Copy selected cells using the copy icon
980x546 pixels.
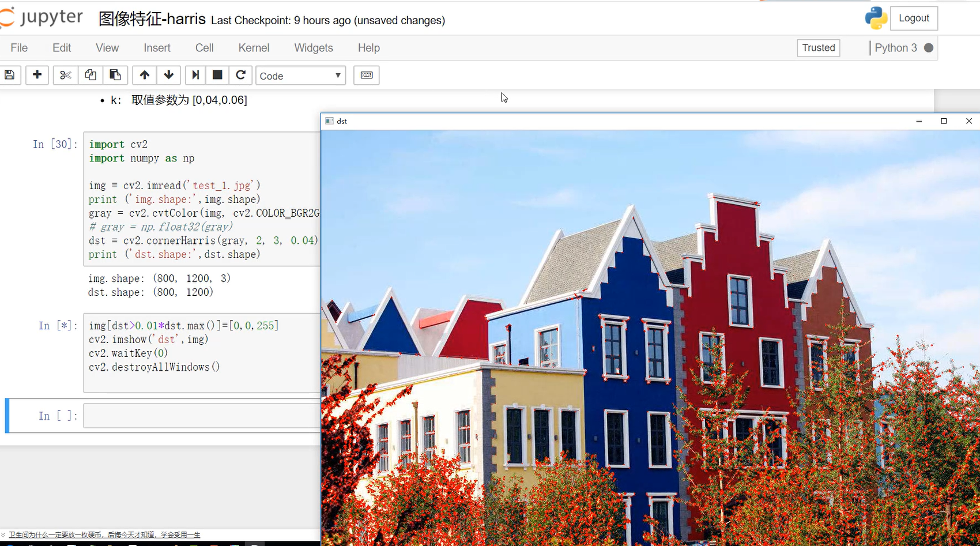(x=91, y=76)
